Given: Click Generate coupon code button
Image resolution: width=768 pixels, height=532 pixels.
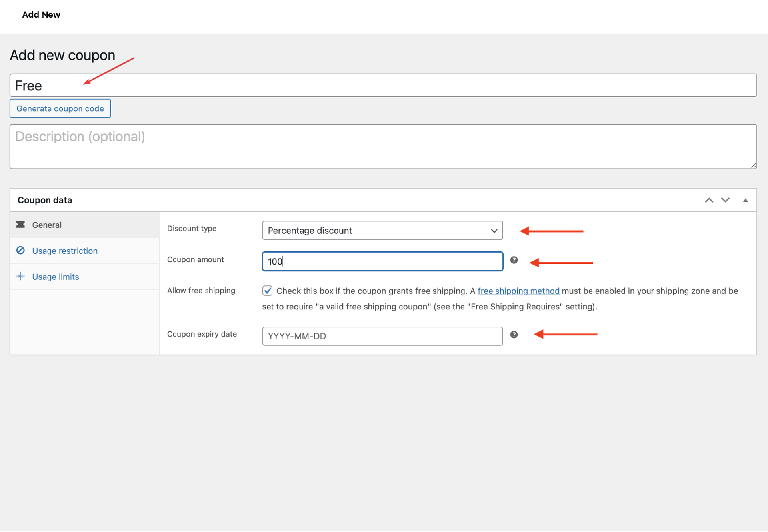Looking at the screenshot, I should (60, 108).
